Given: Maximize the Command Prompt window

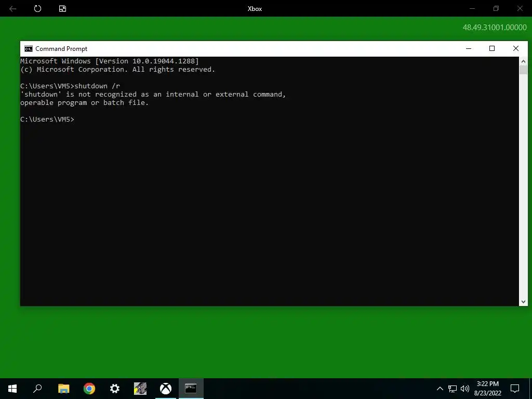Looking at the screenshot, I should click(492, 48).
